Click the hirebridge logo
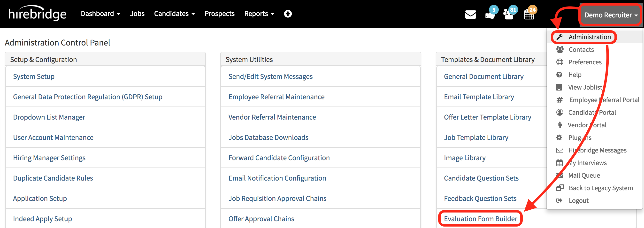This screenshot has height=228, width=644. pos(37,14)
